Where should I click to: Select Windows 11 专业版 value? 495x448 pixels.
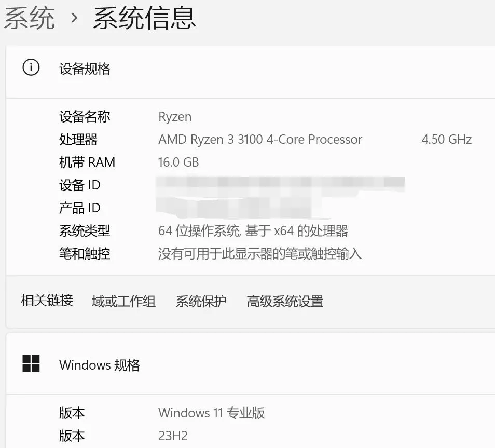[212, 413]
